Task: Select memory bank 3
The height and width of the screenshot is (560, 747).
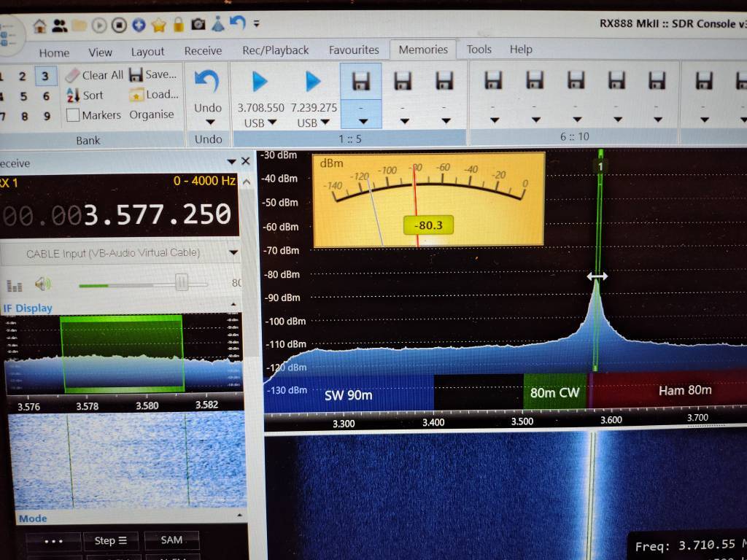Action: (45, 76)
